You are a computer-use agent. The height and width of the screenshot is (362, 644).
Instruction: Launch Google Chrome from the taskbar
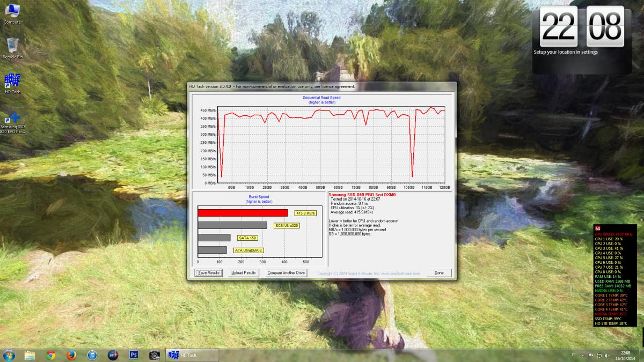(51, 355)
